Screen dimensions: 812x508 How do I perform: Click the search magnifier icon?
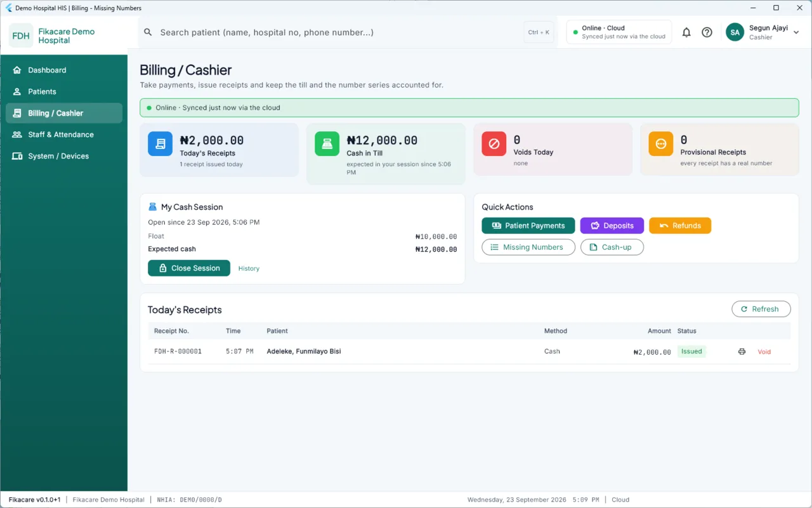pyautogui.click(x=148, y=32)
